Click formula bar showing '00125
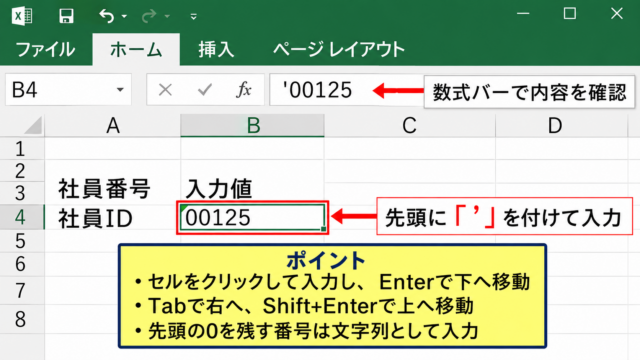 [x=346, y=89]
